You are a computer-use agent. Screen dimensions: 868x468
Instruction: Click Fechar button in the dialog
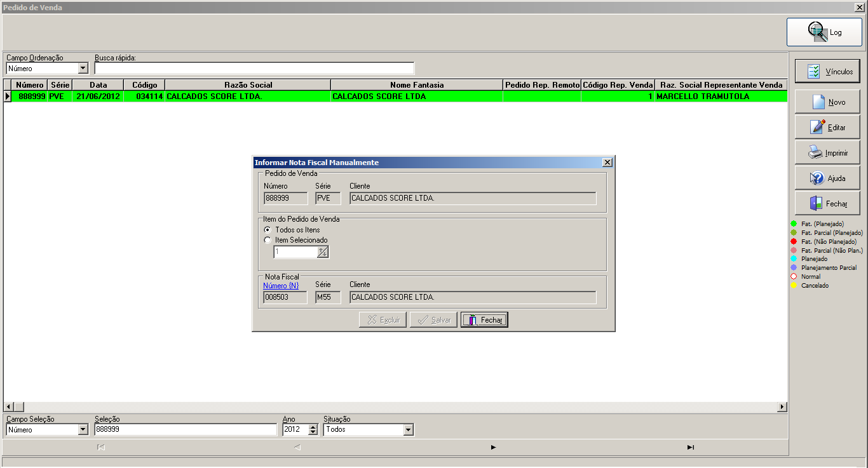pos(484,320)
